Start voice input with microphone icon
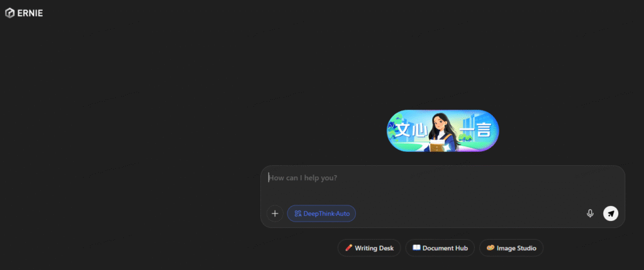The image size is (644, 270). [x=590, y=213]
